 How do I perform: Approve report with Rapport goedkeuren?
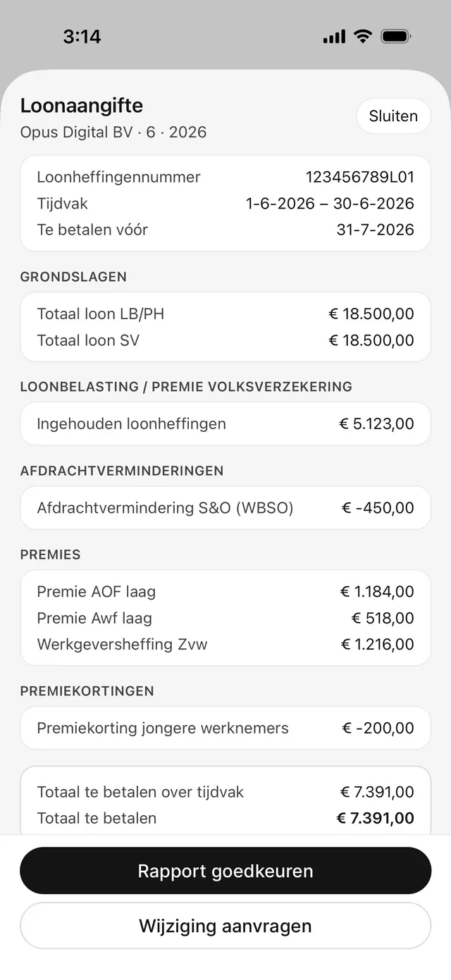tap(225, 871)
